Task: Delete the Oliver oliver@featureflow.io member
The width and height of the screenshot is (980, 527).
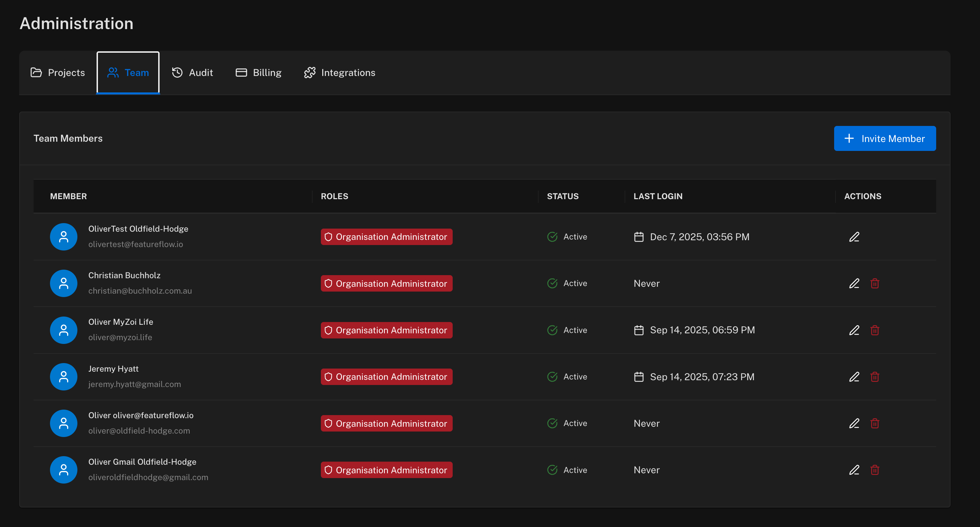Action: click(875, 423)
